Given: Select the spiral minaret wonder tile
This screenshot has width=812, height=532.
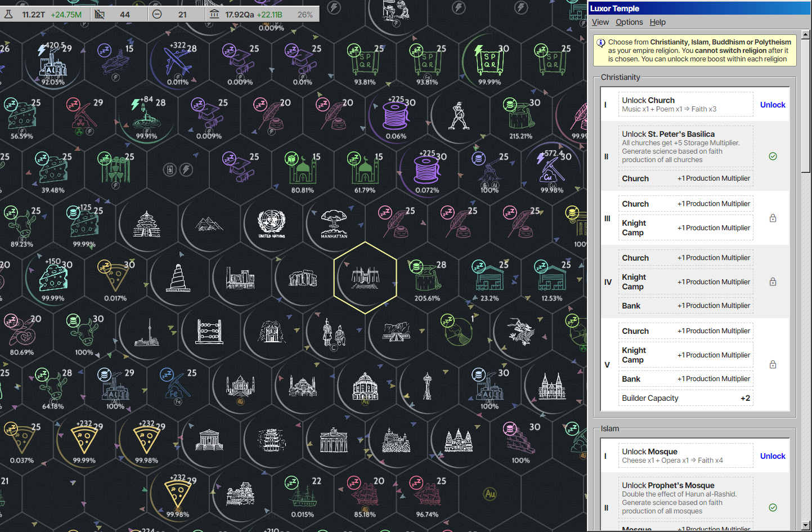Looking at the screenshot, I should click(178, 278).
